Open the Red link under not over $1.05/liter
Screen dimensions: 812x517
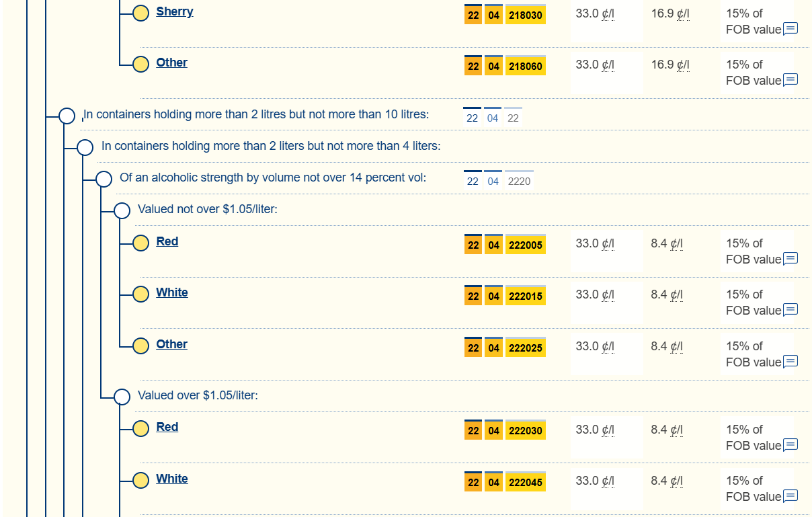pos(167,241)
